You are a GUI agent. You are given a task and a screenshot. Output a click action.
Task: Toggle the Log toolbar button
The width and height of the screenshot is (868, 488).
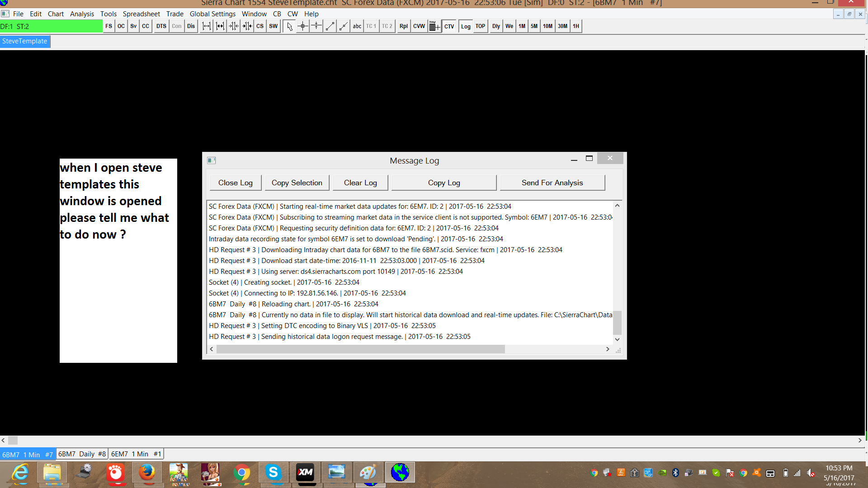pyautogui.click(x=466, y=26)
